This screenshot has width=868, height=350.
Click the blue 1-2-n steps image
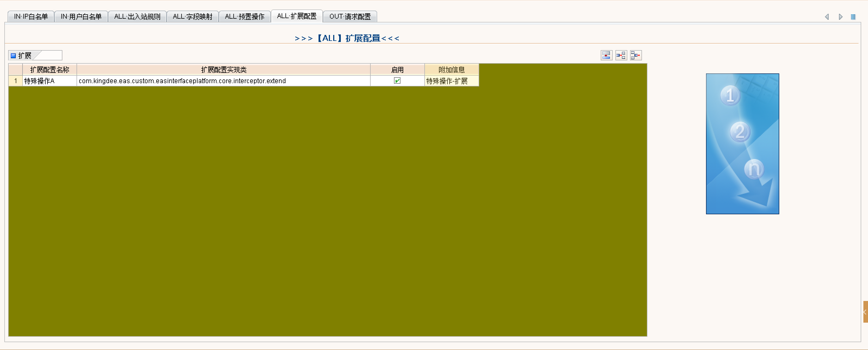pos(742,144)
